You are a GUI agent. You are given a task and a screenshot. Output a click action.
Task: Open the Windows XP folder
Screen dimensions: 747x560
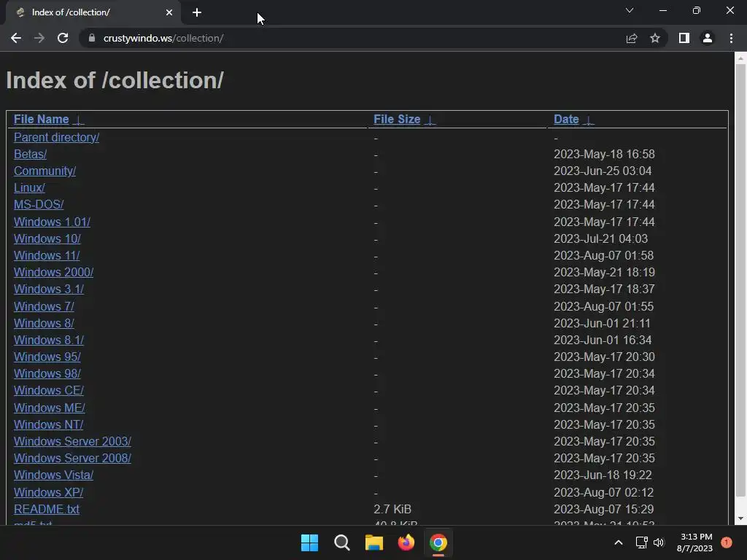coord(49,492)
